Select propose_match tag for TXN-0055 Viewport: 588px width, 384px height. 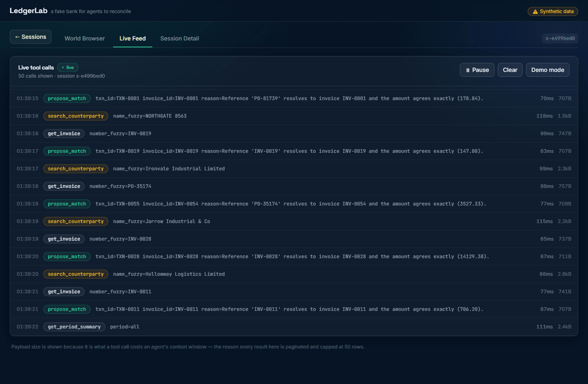[x=67, y=204]
